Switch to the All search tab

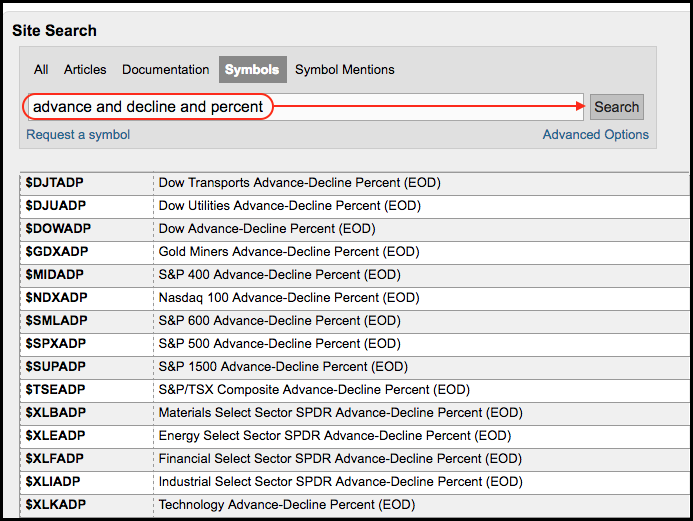pos(41,69)
